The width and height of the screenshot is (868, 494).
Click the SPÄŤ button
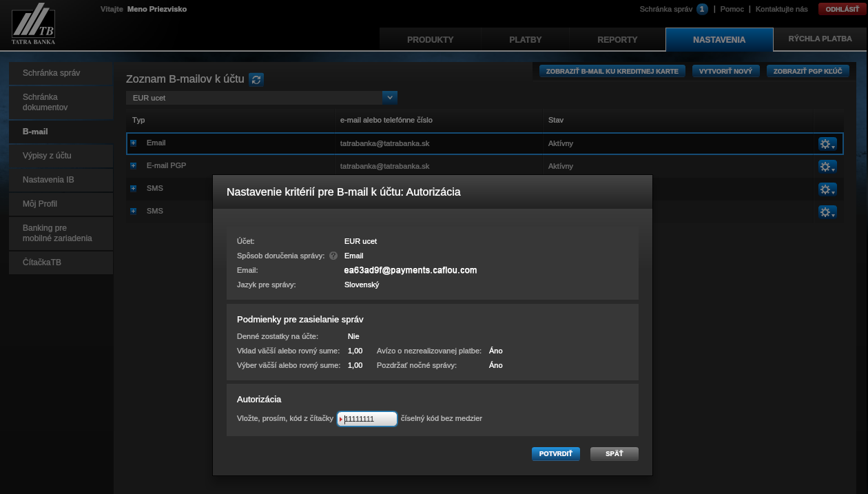pyautogui.click(x=614, y=453)
